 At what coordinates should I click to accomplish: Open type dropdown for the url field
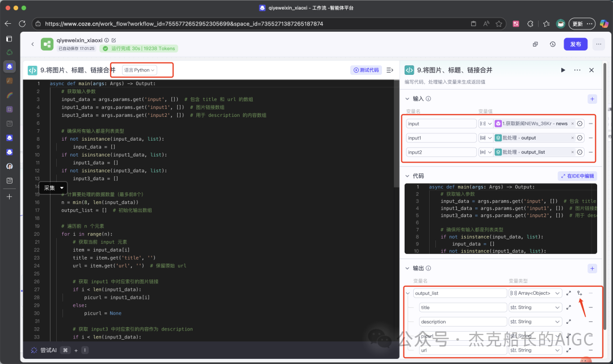[535, 350]
